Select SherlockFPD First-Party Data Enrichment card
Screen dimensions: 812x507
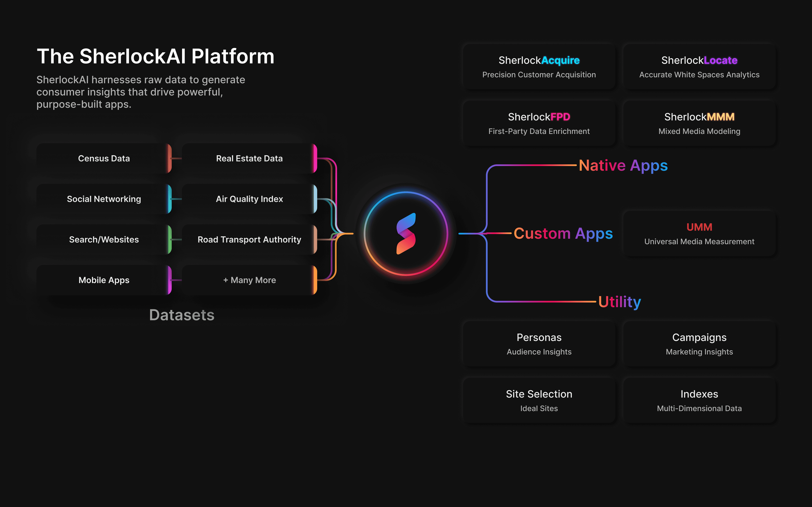pyautogui.click(x=539, y=123)
